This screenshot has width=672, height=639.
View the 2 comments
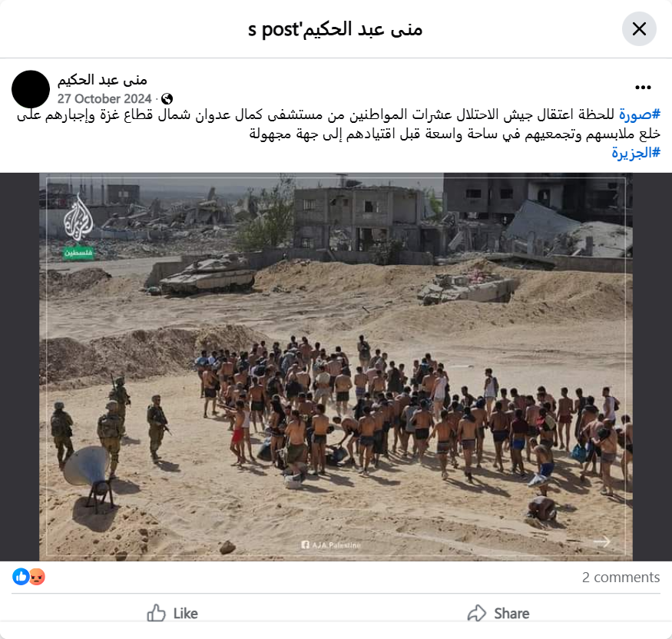(x=621, y=578)
